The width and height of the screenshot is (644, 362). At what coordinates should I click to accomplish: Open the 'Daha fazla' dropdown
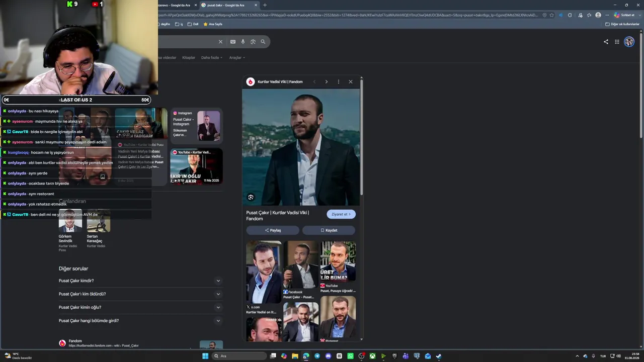click(212, 58)
